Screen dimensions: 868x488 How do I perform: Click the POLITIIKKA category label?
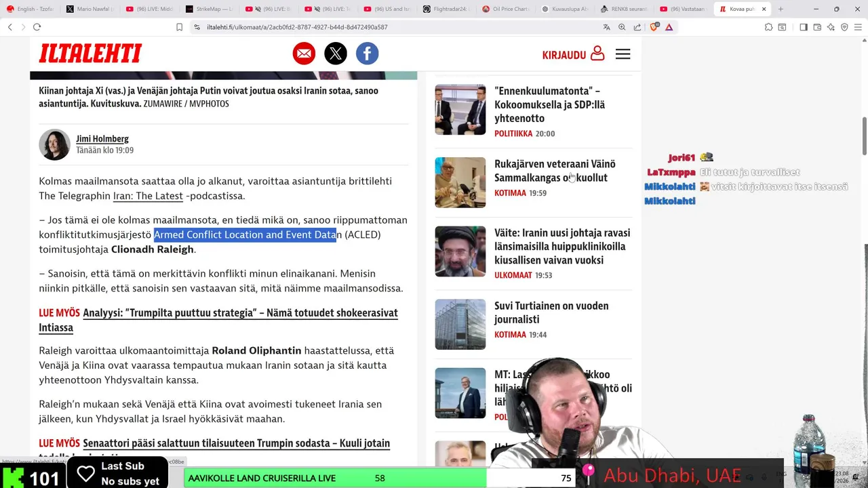pos(513,134)
